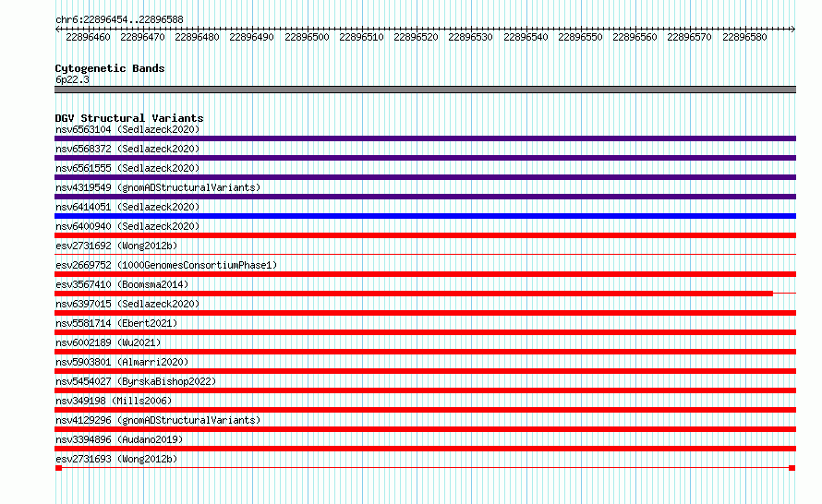822x504 pixels.
Task: Click left end block of esv2731693
Action: point(59,468)
